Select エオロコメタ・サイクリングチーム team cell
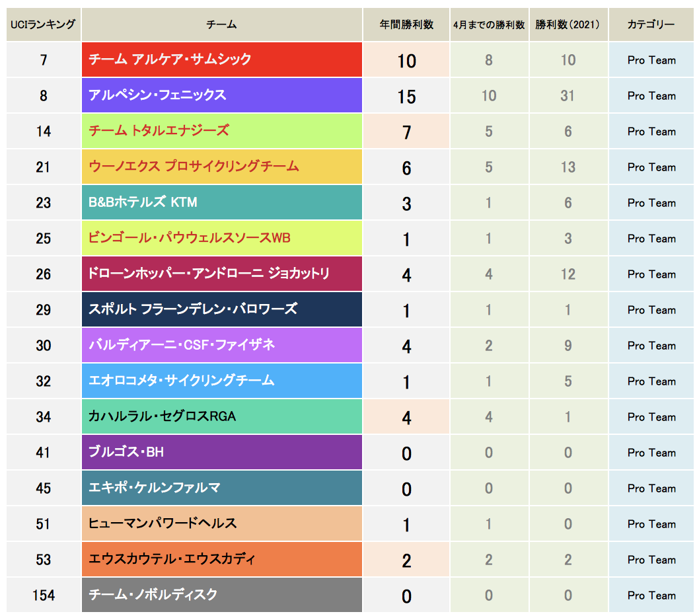 click(x=221, y=381)
